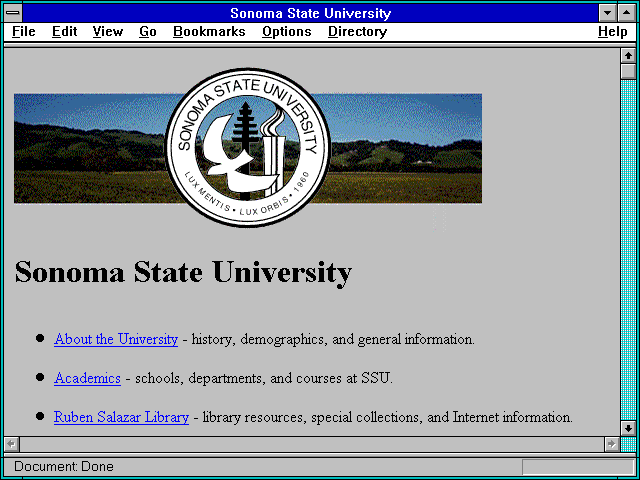Open the Edit menu
Screen dimensions: 640x480
(64, 32)
